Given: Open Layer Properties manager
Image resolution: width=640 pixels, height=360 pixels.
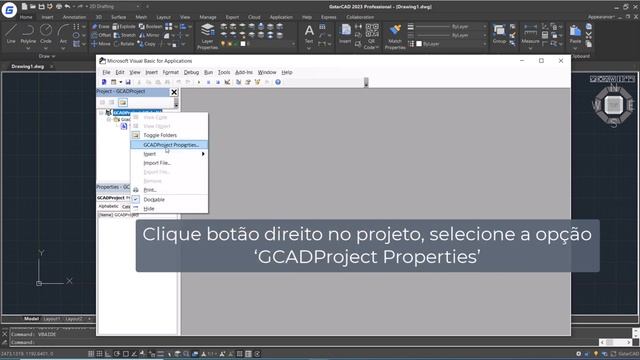Looking at the screenshot, I should tap(207, 37).
